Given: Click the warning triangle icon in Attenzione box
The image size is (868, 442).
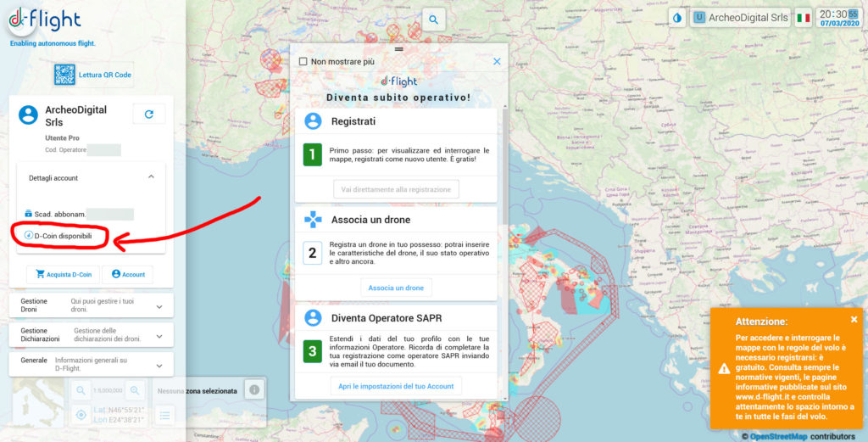Looking at the screenshot, I should 724,368.
